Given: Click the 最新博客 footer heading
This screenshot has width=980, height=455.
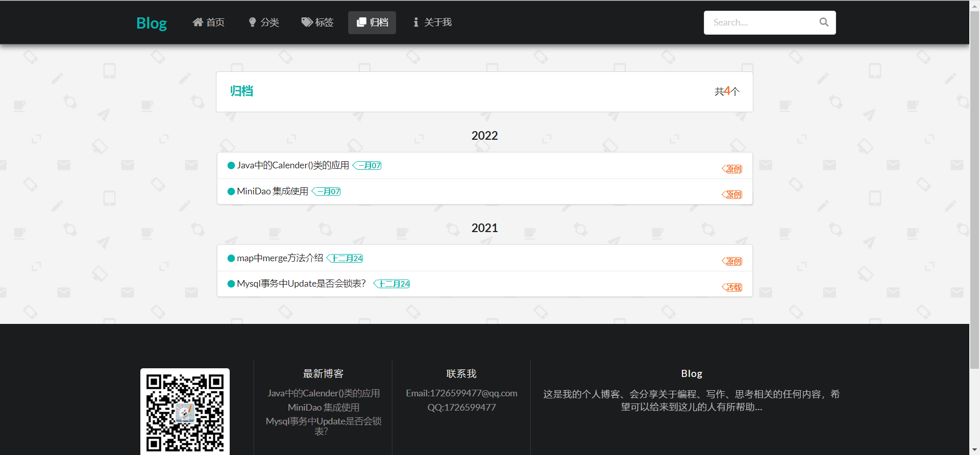Looking at the screenshot, I should click(323, 374).
